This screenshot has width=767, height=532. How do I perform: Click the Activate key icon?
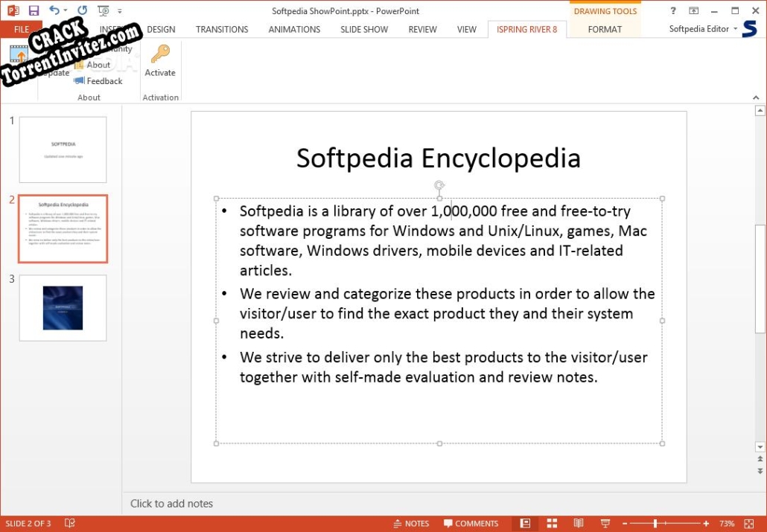160,55
